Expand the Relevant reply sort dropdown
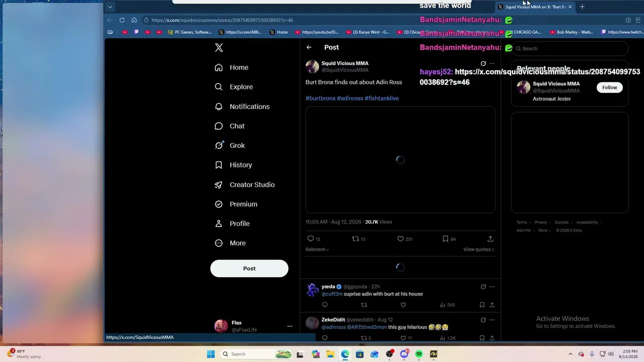This screenshot has height=362, width=644. click(x=317, y=249)
